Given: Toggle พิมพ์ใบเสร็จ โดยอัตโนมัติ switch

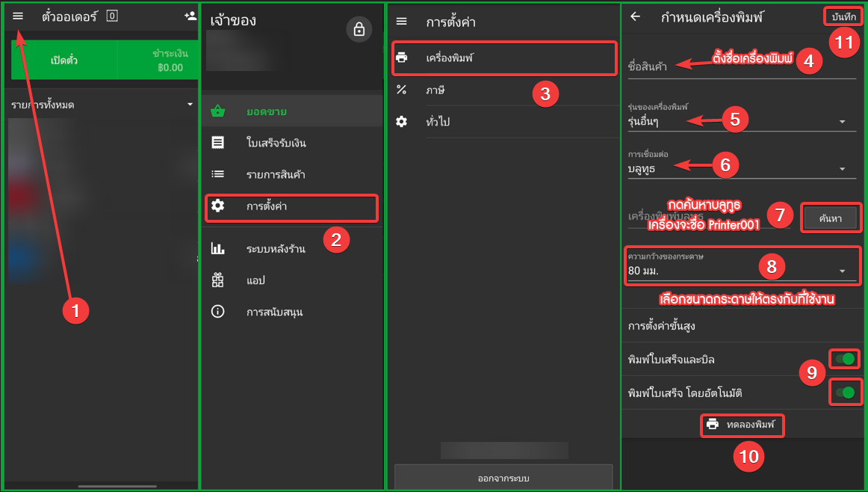Looking at the screenshot, I should (x=845, y=393).
